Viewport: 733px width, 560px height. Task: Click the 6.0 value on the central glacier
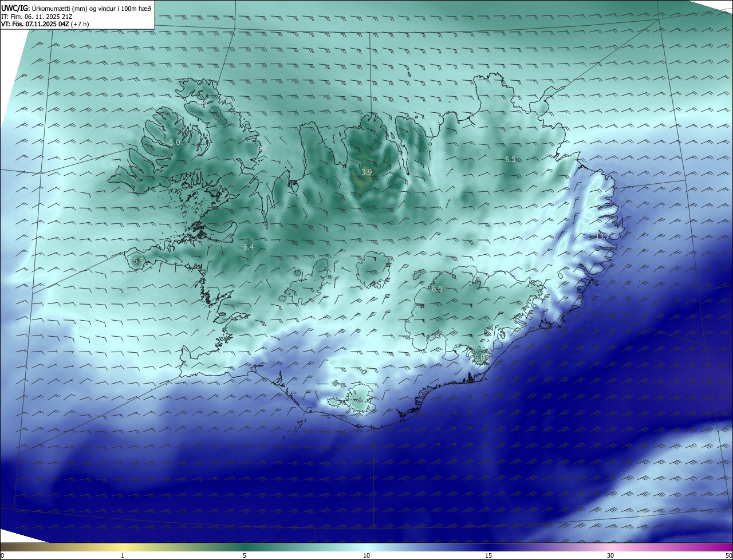(437, 289)
